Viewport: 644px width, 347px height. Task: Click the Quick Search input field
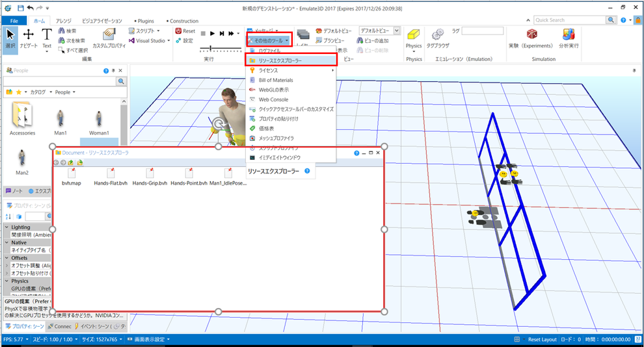tap(570, 19)
